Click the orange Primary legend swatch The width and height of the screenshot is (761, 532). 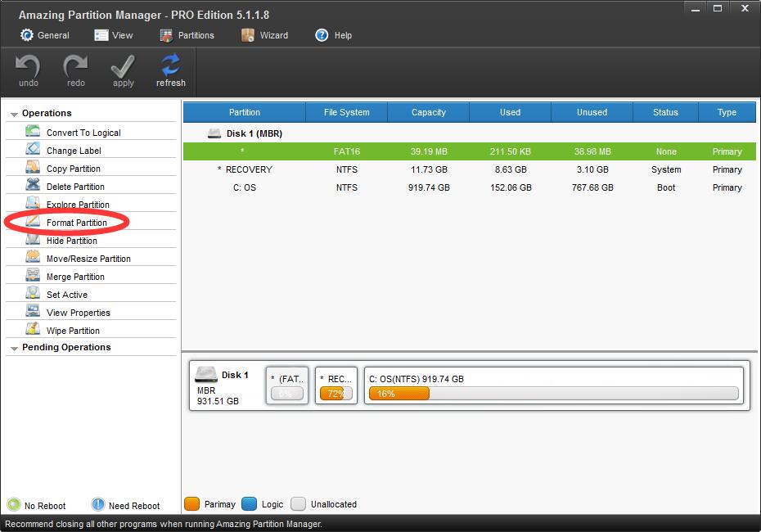192,504
